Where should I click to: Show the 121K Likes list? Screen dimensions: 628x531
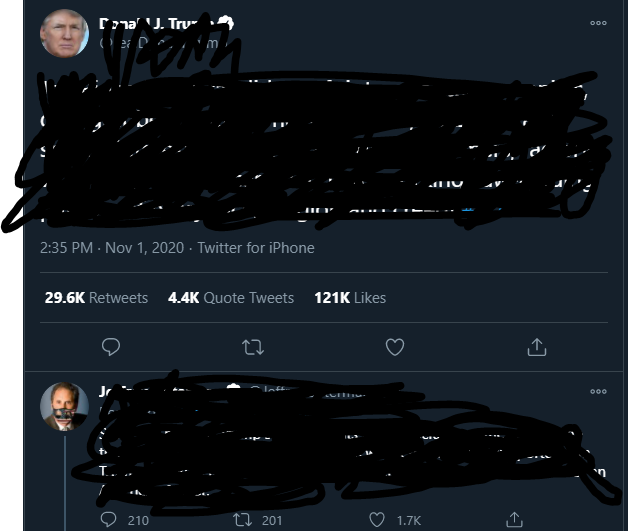pyautogui.click(x=349, y=298)
